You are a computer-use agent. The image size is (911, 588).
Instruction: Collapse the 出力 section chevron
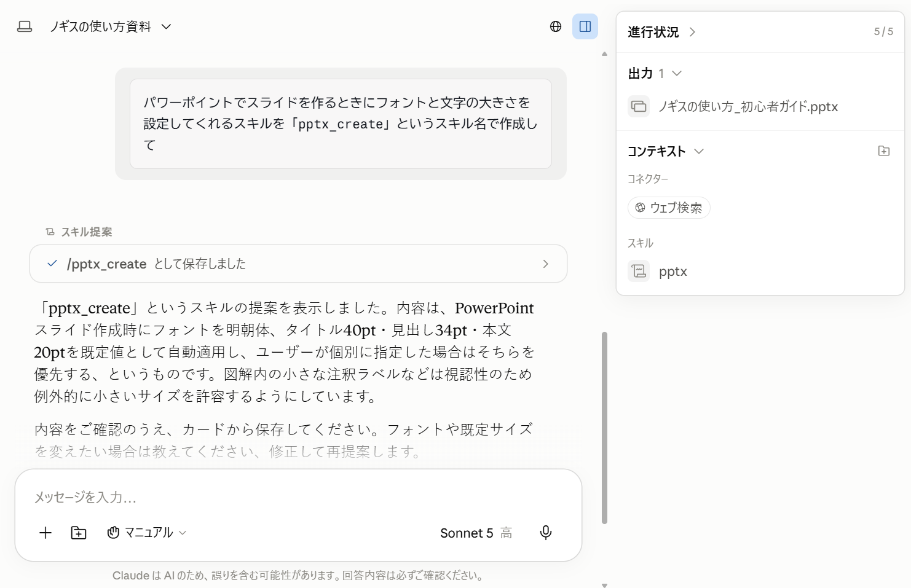pos(677,73)
